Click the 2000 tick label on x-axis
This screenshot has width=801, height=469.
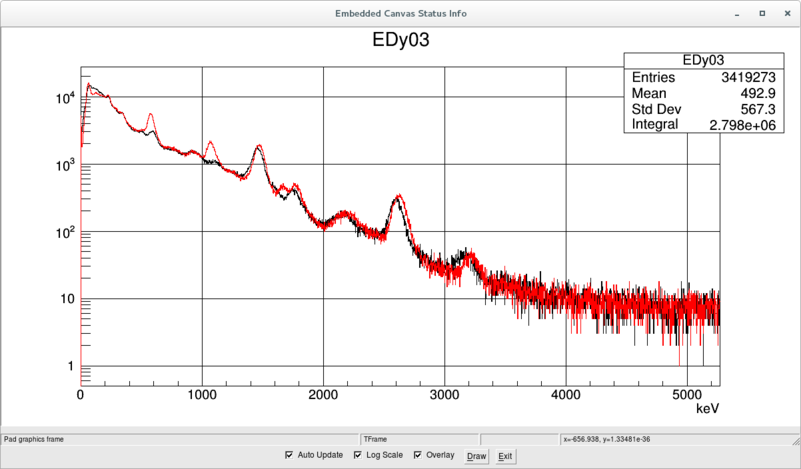pos(323,395)
